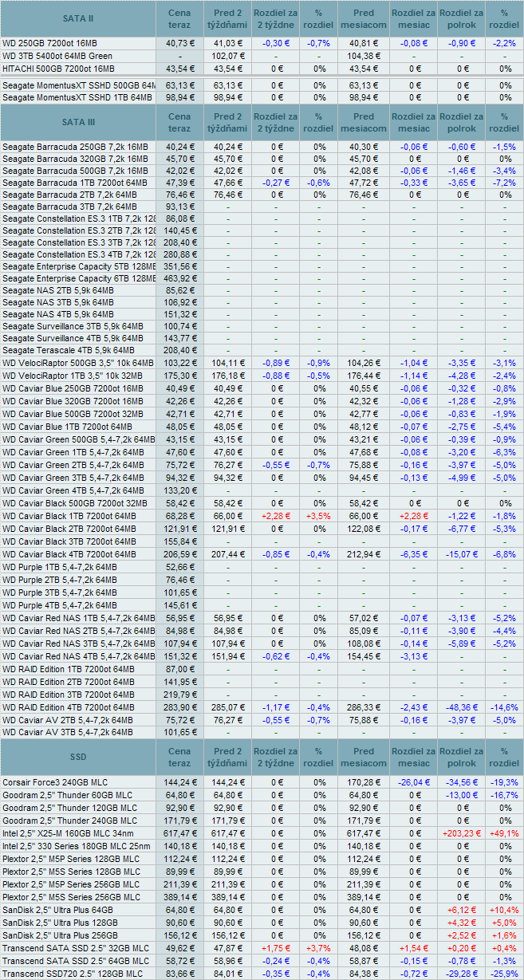Click the "145,61 €" WD Purple 4TB price

(180, 605)
